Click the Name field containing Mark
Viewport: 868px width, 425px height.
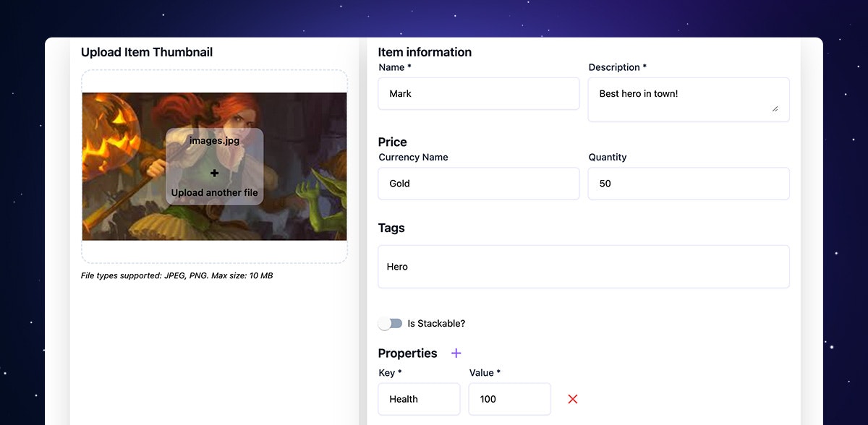tap(479, 94)
